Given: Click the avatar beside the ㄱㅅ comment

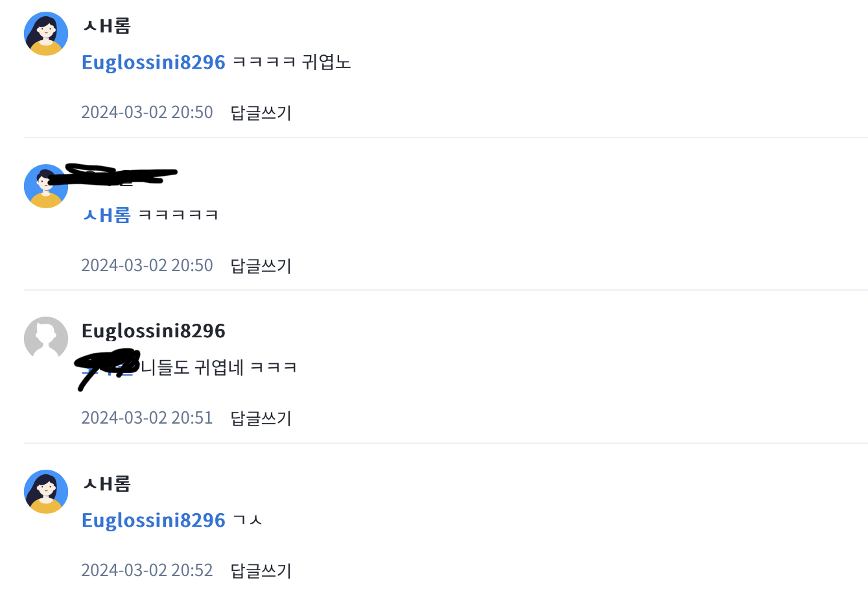Looking at the screenshot, I should (x=46, y=492).
